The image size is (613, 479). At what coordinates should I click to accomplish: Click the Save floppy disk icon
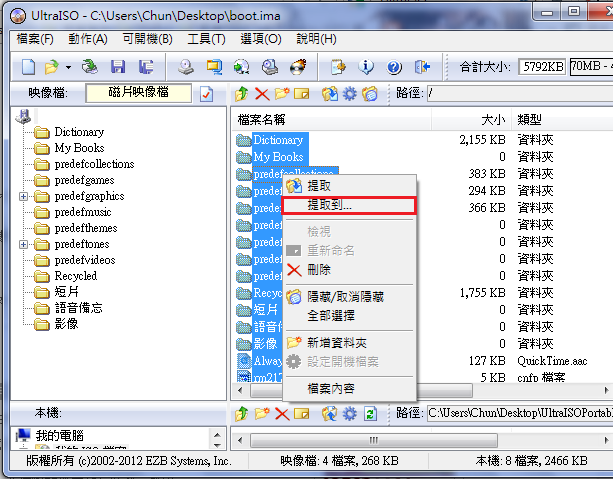pyautogui.click(x=118, y=67)
